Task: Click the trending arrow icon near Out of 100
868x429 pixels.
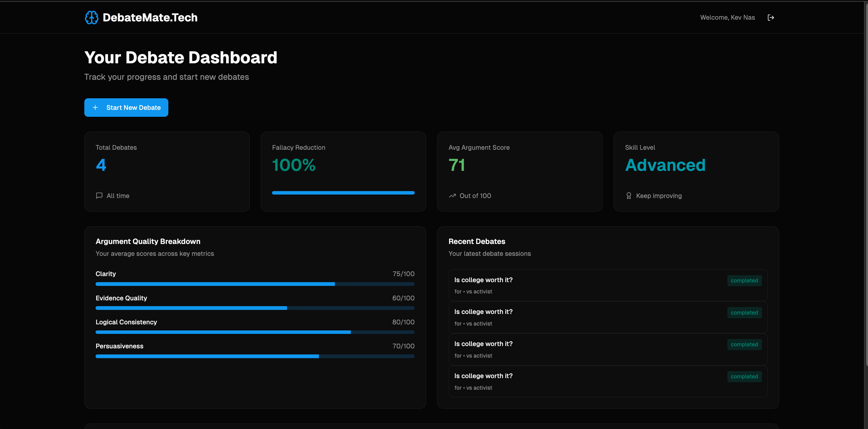Action: (x=452, y=196)
